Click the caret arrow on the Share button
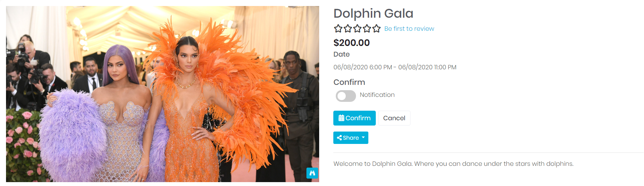This screenshot has width=644, height=186. click(363, 138)
